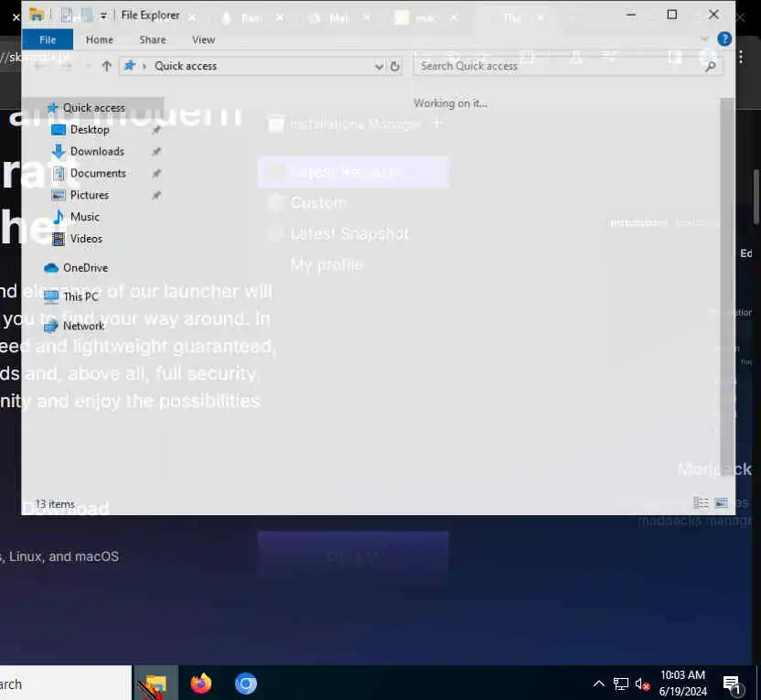Click the taskbar search box
The width and height of the screenshot is (761, 700).
[65, 684]
